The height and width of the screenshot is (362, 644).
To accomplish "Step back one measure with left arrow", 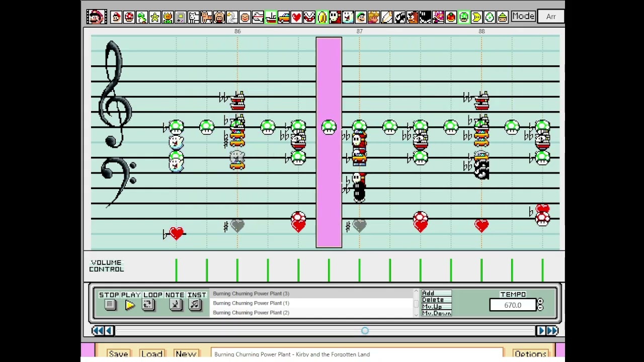I will click(x=109, y=330).
